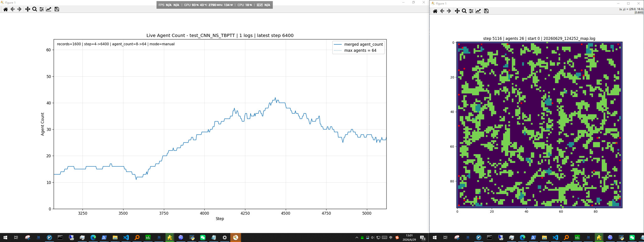Click the 'step 5116 | agents 26' map title
Viewport: 644px width, 242px height.
point(539,38)
